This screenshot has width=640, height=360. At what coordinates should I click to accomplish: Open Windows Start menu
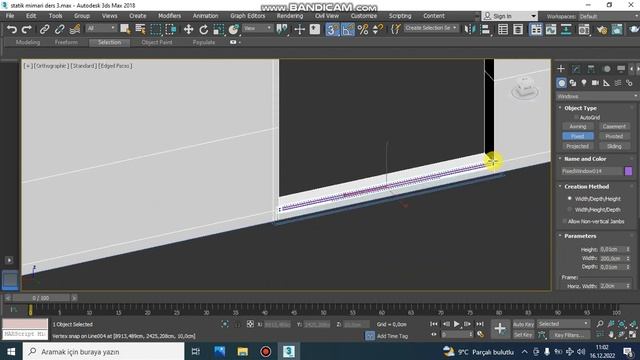click(x=11, y=351)
